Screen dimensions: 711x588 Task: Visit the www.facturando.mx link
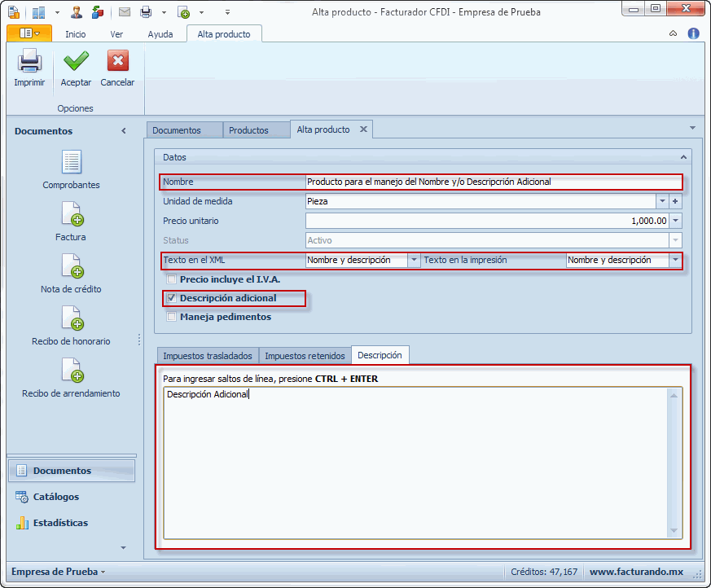point(636,572)
